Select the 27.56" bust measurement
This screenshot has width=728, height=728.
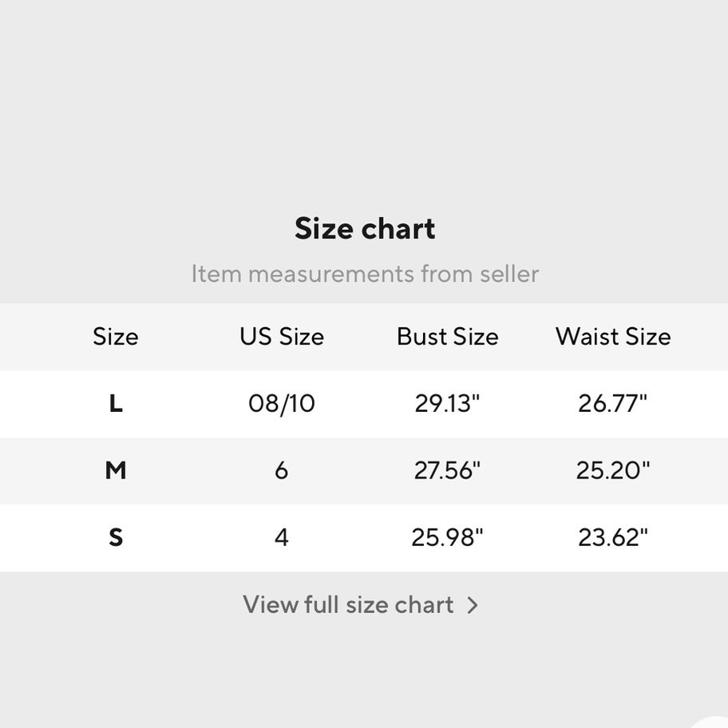point(447,470)
